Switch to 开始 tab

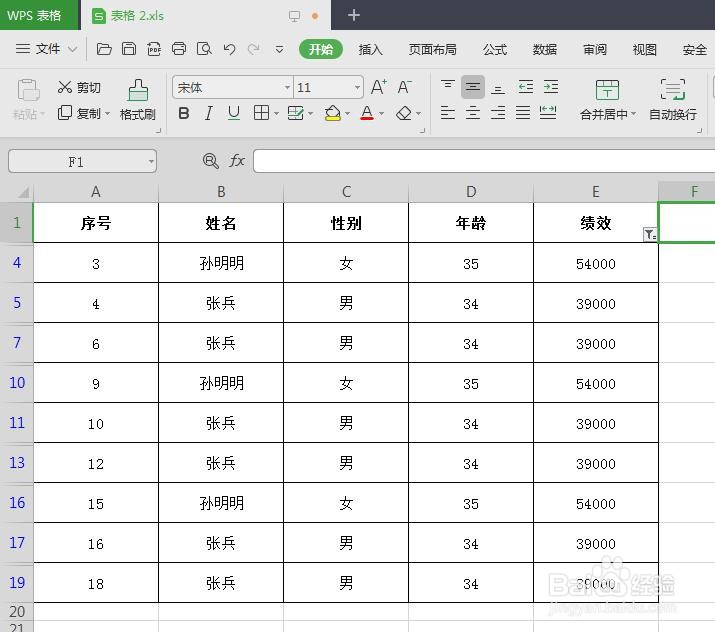tap(321, 49)
